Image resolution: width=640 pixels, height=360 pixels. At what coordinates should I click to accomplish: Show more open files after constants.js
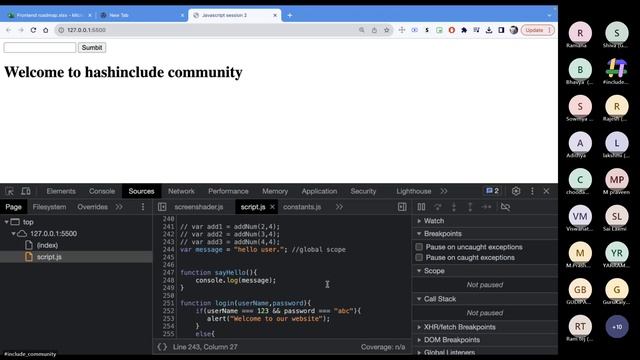tap(339, 207)
